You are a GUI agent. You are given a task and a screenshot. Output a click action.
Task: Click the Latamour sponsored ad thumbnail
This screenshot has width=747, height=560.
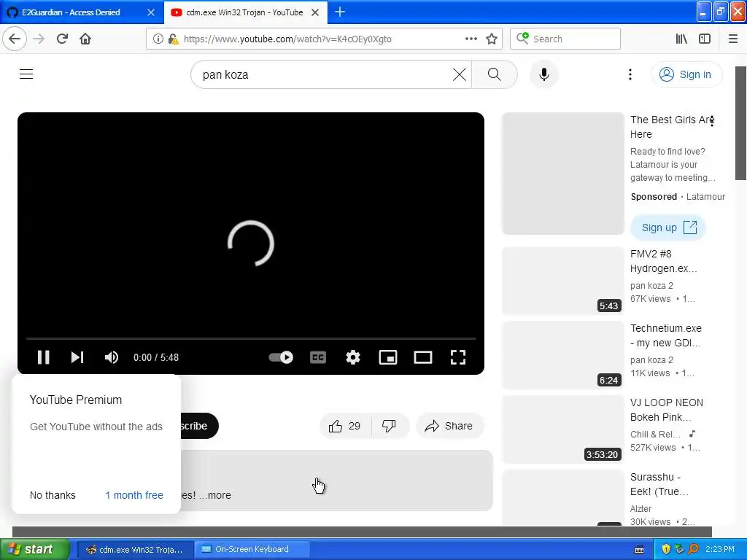[563, 174]
